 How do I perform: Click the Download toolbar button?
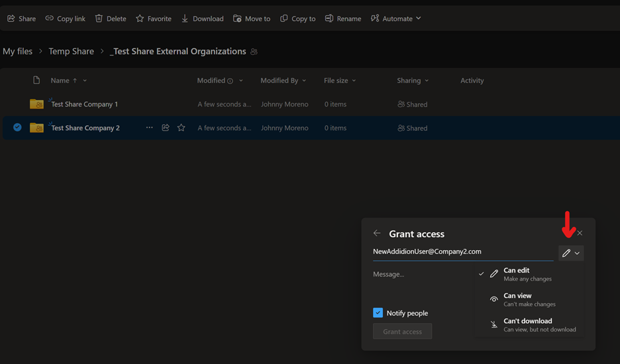click(x=203, y=19)
